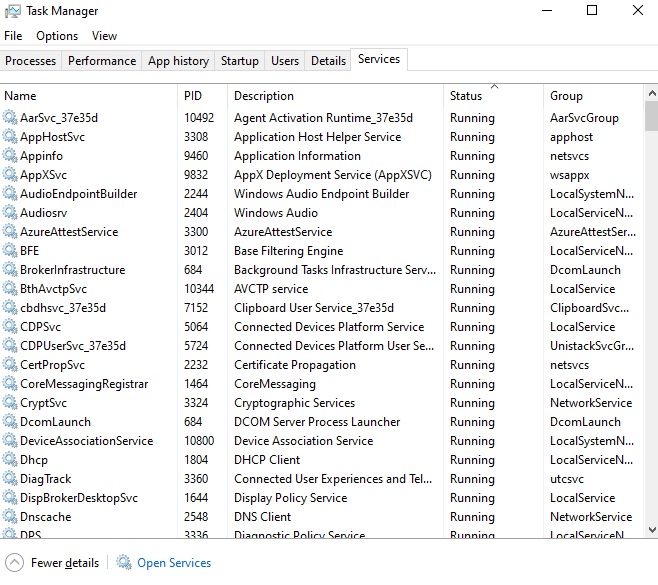Click the Task Manager title bar icon
This screenshot has height=585, width=658.
pos(13,11)
